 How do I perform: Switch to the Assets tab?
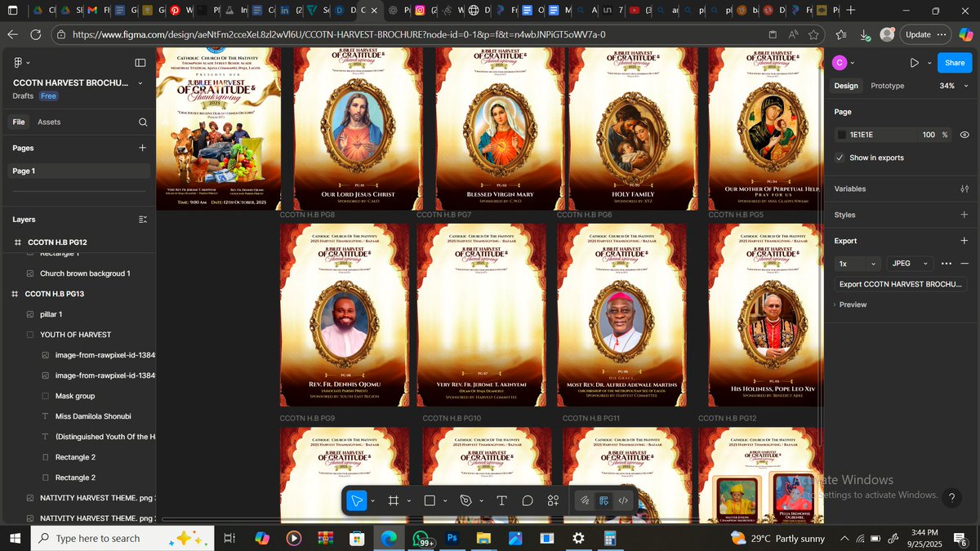[49, 122]
